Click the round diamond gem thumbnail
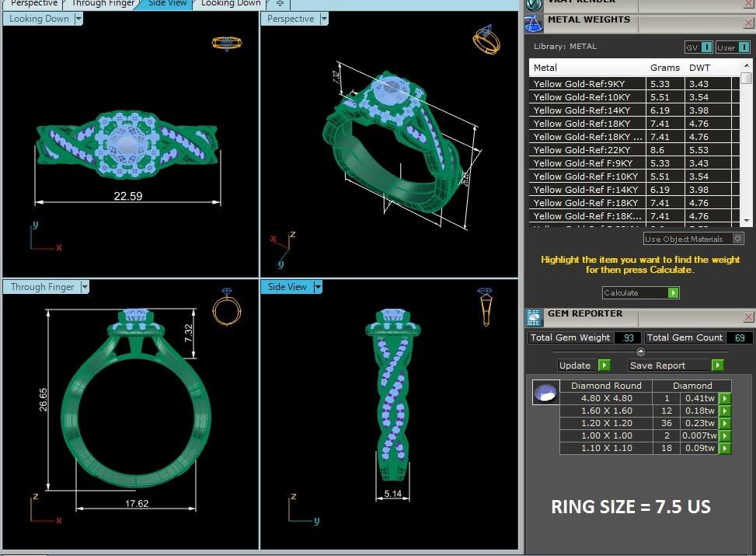The width and height of the screenshot is (756, 556). click(545, 393)
